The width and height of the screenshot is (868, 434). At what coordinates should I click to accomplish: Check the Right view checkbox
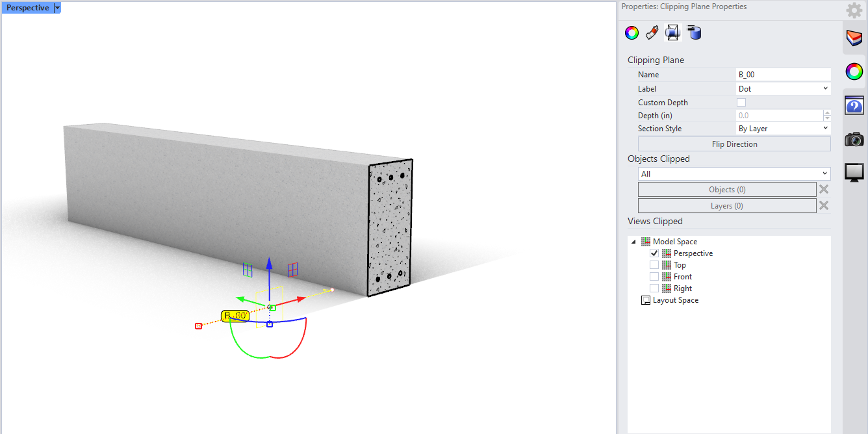pyautogui.click(x=654, y=288)
